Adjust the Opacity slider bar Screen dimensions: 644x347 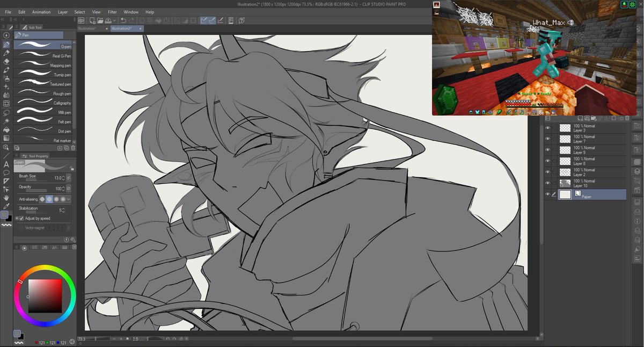coord(36,191)
